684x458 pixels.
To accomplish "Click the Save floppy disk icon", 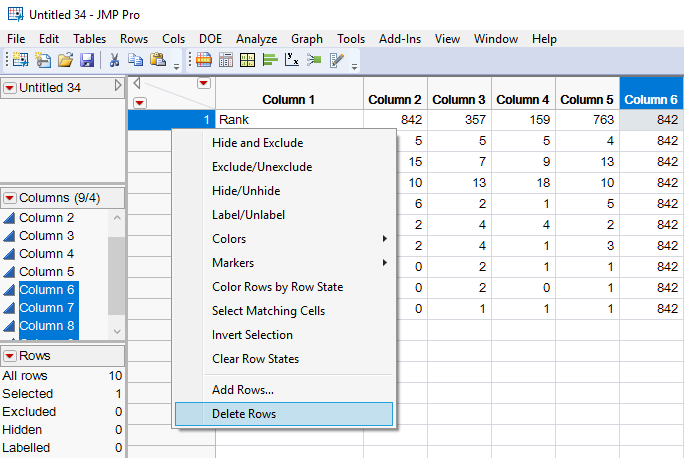I will point(87,60).
